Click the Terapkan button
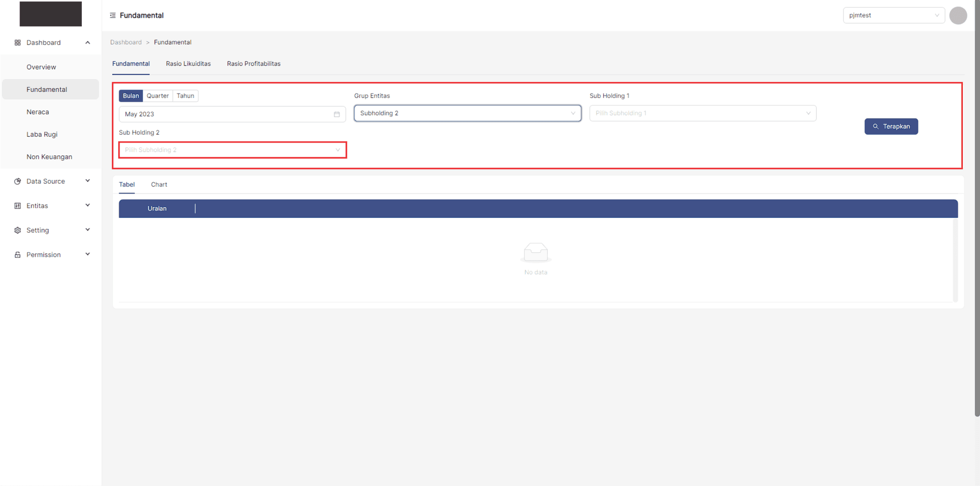Screen dimensions: 980x486 (891, 126)
